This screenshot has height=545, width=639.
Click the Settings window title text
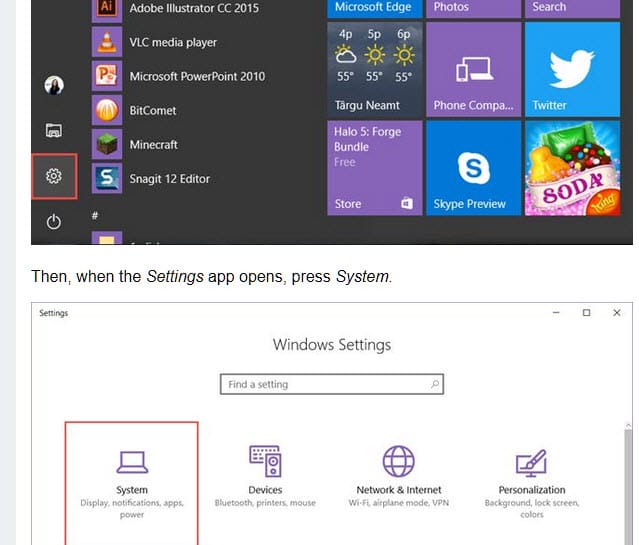tap(53, 313)
